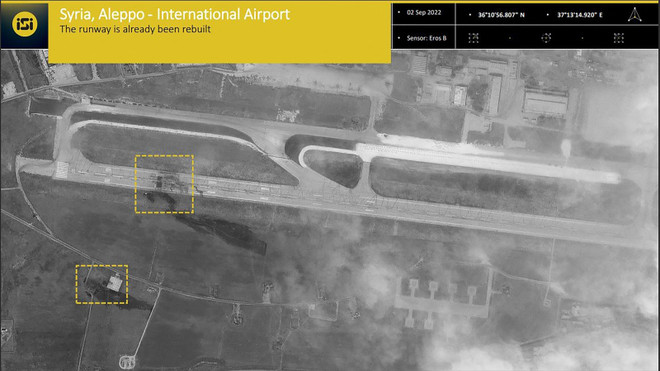The height and width of the screenshot is (371, 660).
Task: Select the caption 'The runway is already been rebuilt'
Action: tap(135, 29)
